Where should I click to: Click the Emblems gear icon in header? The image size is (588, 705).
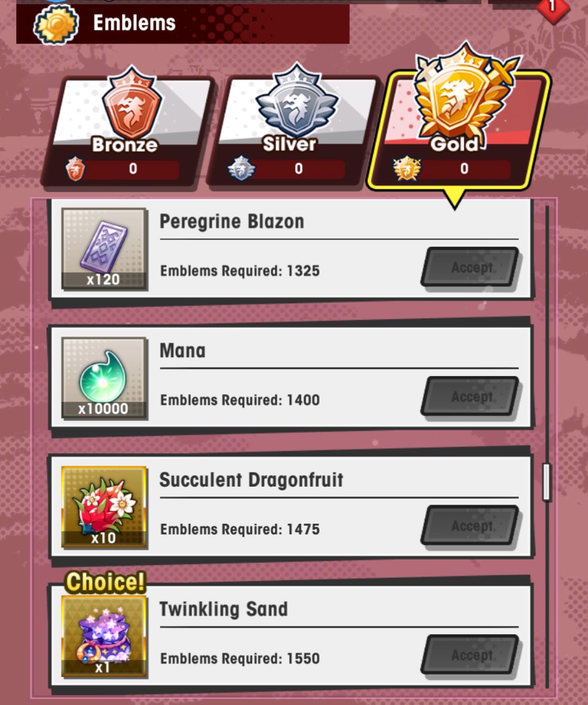tap(56, 24)
